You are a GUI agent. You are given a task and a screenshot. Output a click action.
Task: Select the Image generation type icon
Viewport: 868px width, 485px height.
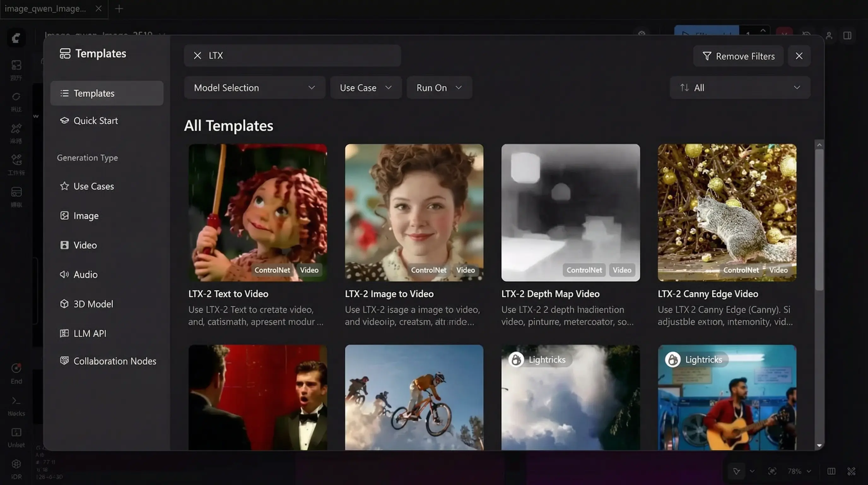pos(64,216)
